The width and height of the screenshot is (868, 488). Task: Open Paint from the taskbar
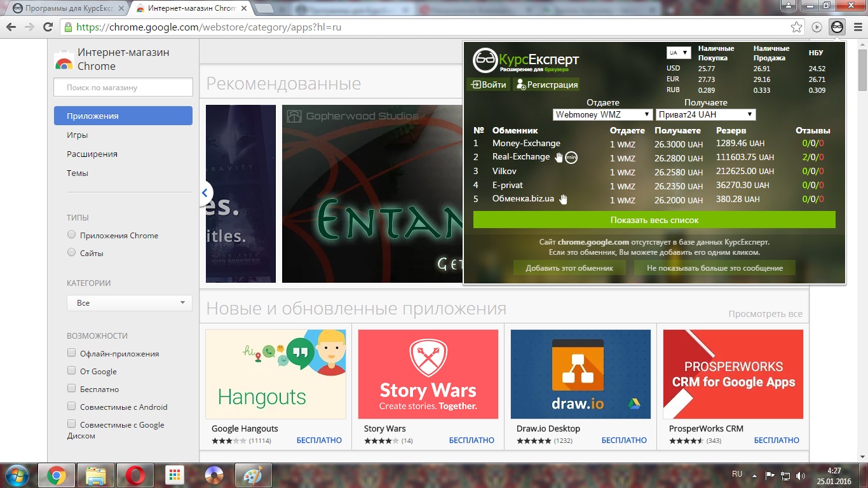click(x=254, y=475)
